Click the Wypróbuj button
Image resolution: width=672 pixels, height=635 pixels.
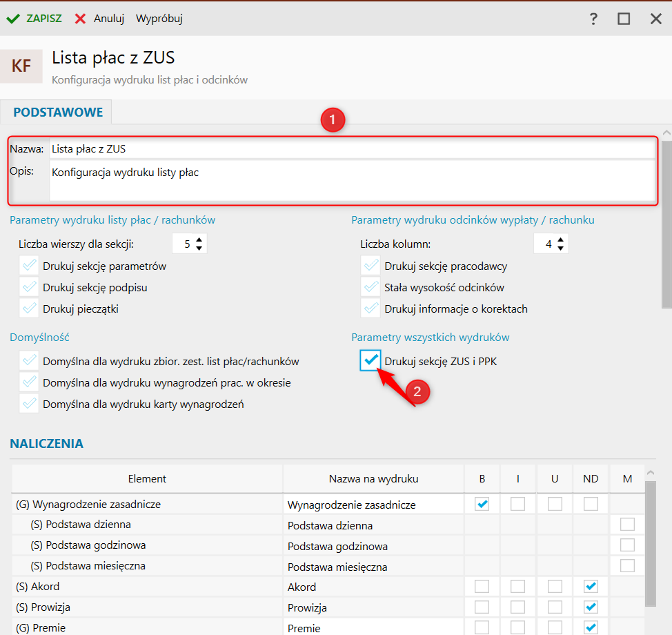(x=159, y=19)
